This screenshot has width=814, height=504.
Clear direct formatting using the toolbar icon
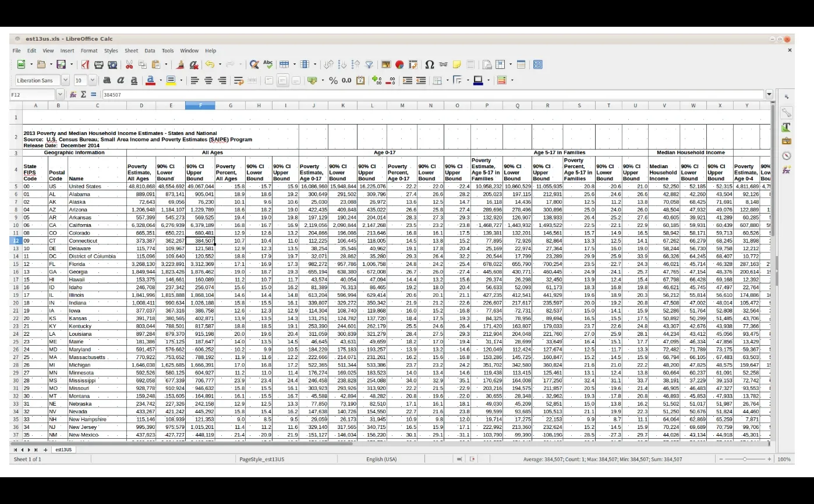tap(194, 65)
